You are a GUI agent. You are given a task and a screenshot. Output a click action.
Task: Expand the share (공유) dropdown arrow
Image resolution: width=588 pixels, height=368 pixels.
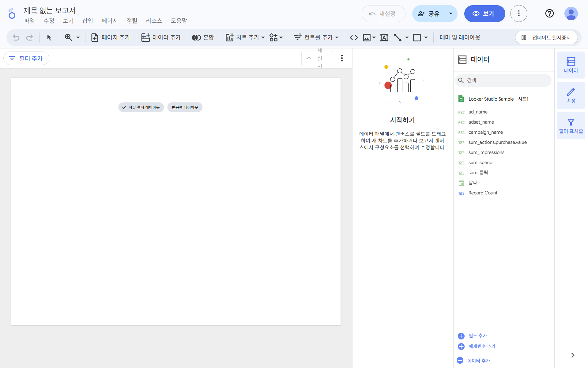(x=450, y=13)
